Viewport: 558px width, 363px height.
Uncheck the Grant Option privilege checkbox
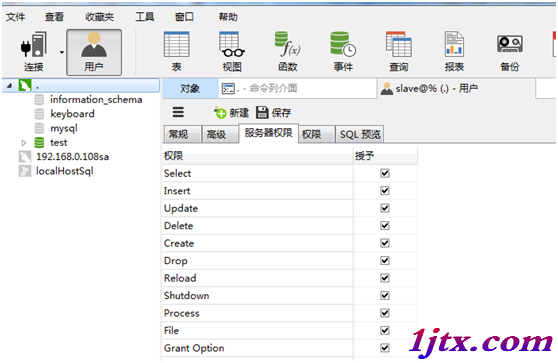click(385, 348)
